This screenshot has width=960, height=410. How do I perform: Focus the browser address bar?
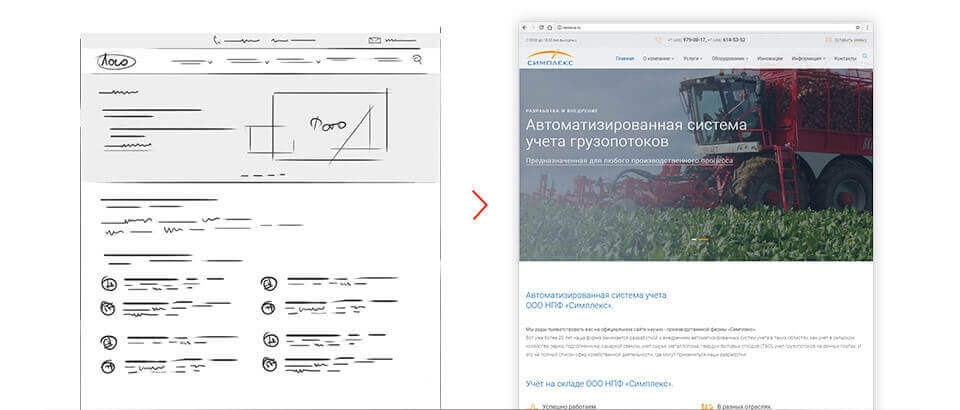704,28
